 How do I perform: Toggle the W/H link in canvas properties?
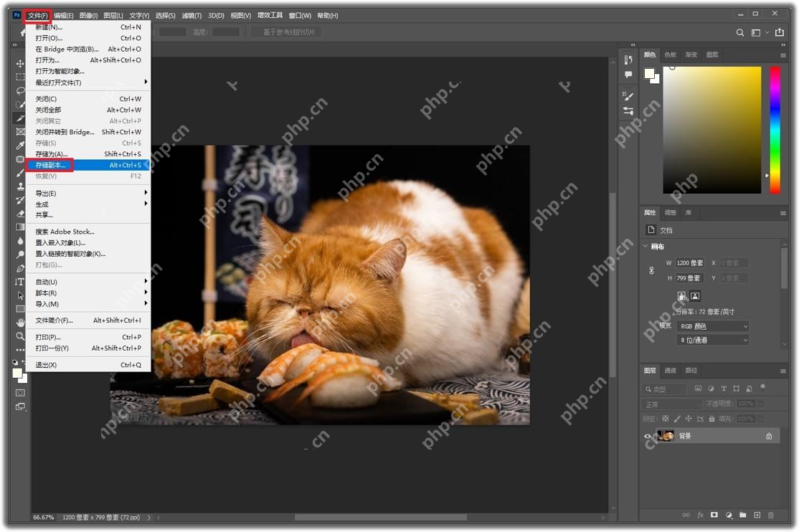coord(651,270)
